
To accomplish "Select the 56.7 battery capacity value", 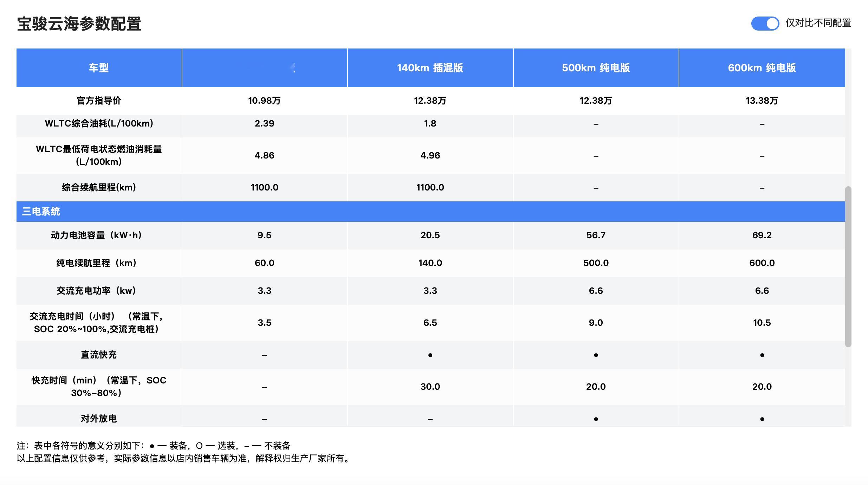I will coord(596,235).
